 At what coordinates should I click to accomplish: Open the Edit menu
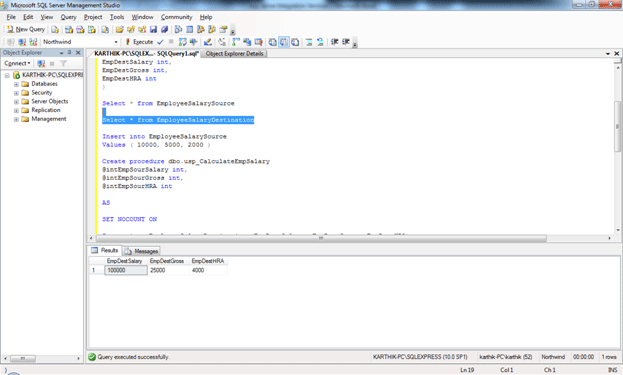coord(28,17)
